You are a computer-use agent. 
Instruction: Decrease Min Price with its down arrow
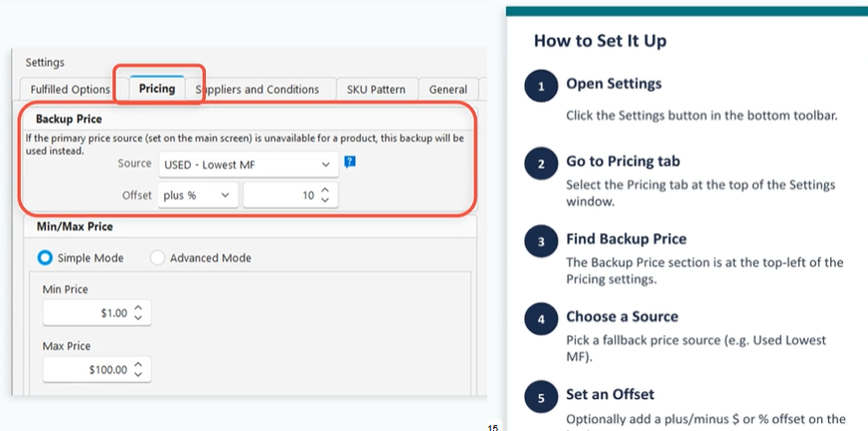point(138,318)
